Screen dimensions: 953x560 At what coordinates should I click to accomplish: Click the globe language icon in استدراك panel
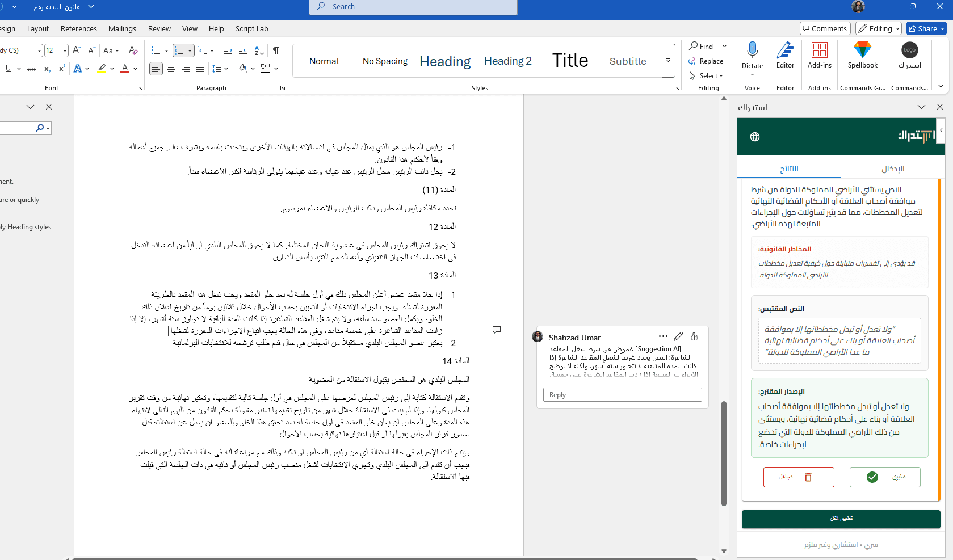click(x=755, y=137)
